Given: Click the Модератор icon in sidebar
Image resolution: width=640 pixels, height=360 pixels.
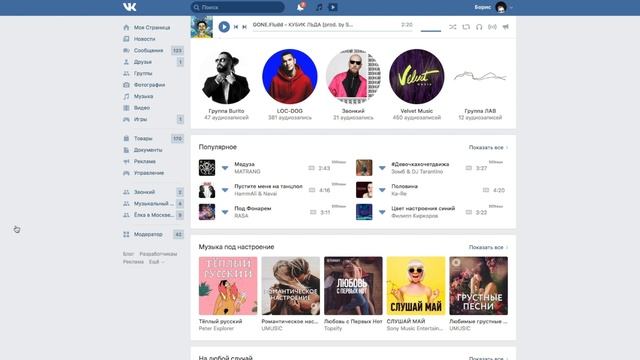Looking at the screenshot, I should point(126,234).
